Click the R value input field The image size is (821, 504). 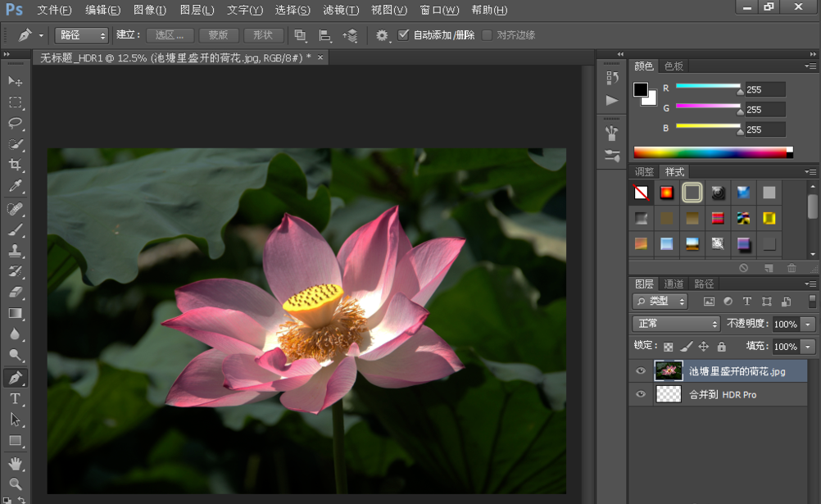[x=764, y=89]
